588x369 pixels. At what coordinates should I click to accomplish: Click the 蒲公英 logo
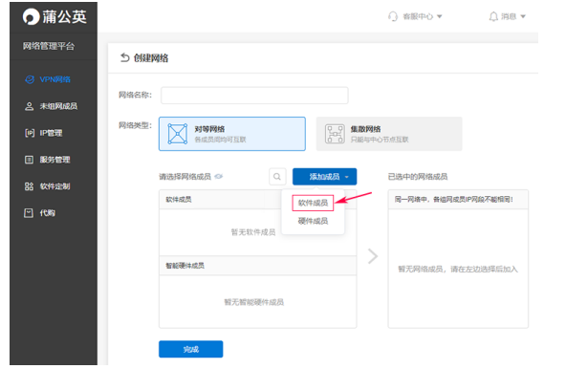tap(54, 17)
